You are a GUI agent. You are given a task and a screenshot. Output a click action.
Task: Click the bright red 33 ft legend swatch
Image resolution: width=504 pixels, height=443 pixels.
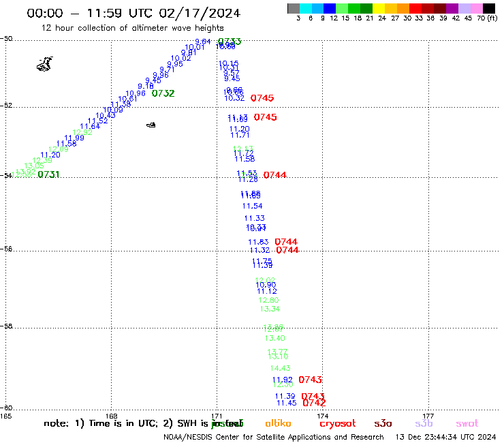click(x=415, y=8)
